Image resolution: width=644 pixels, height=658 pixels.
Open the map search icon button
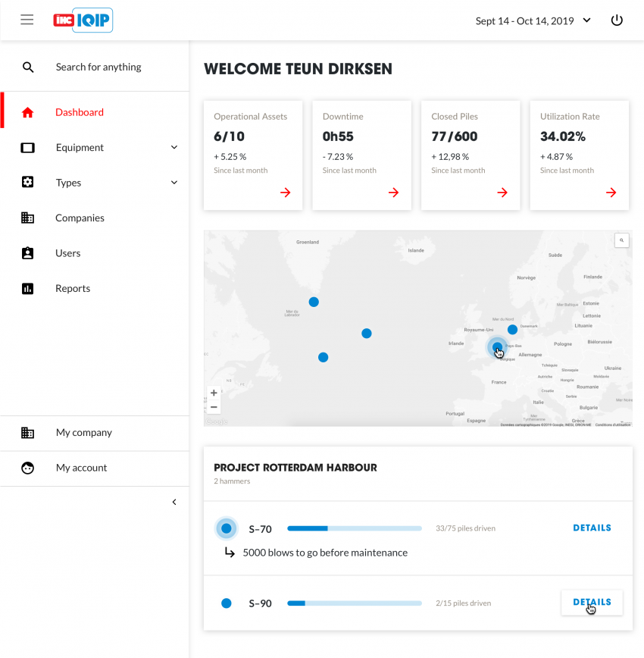(622, 240)
